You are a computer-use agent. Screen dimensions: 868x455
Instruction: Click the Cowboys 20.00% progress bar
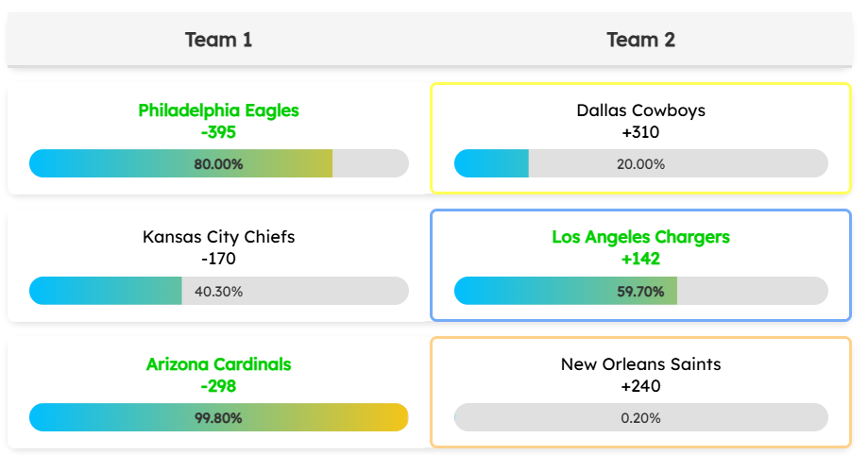click(640, 163)
